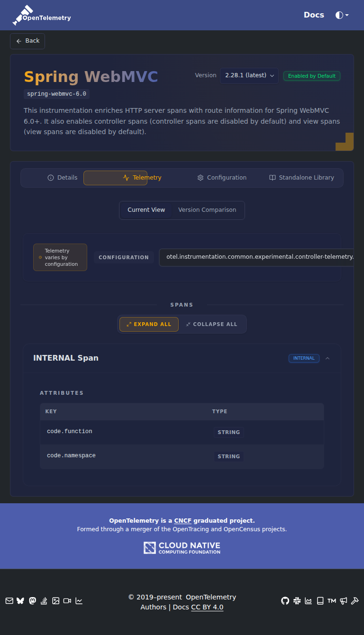364x635 pixels.
Task: Click the SPANS section label
Action: (182, 305)
